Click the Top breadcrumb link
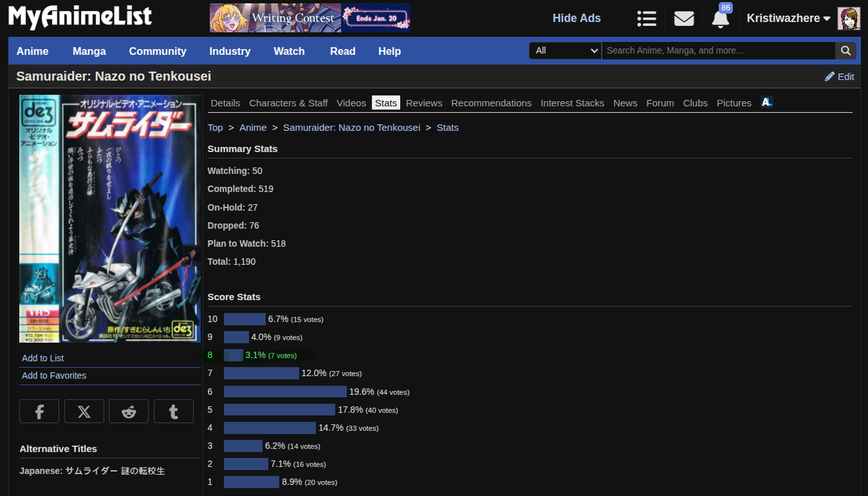This screenshot has width=868, height=496. pyautogui.click(x=215, y=128)
